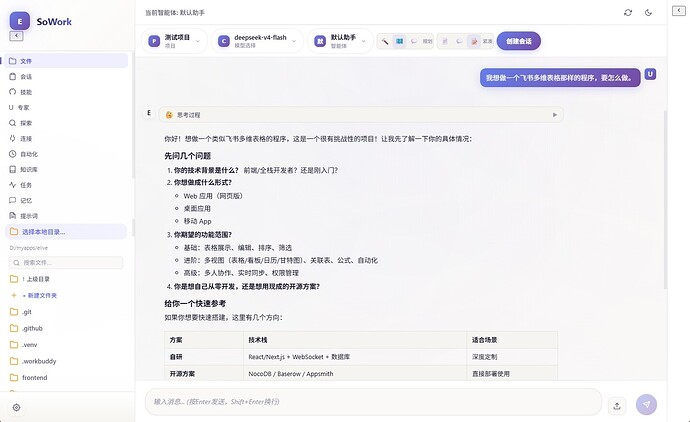Screen dimensions: 690x422
Task: Click the 默 agent avatar icon
Action: 320,41
